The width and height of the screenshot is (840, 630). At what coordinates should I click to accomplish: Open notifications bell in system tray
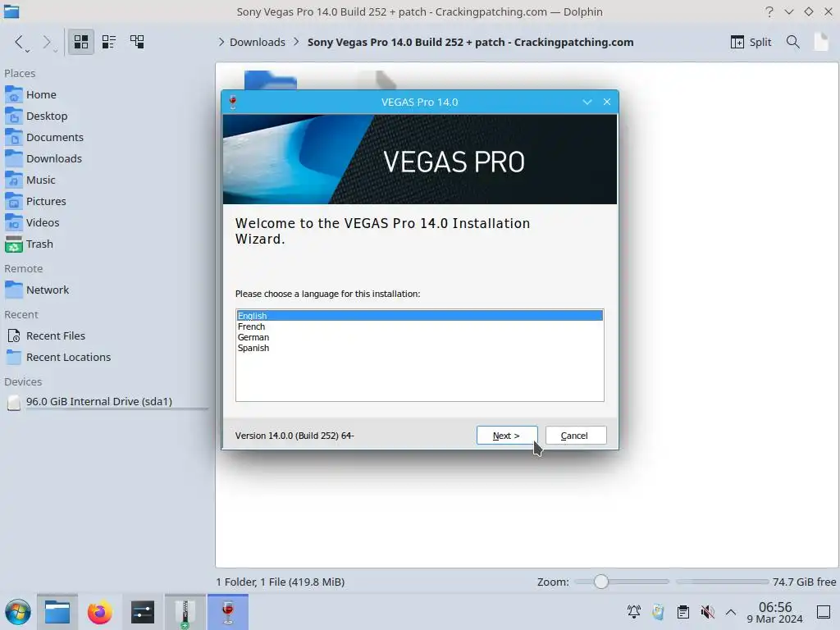point(634,612)
